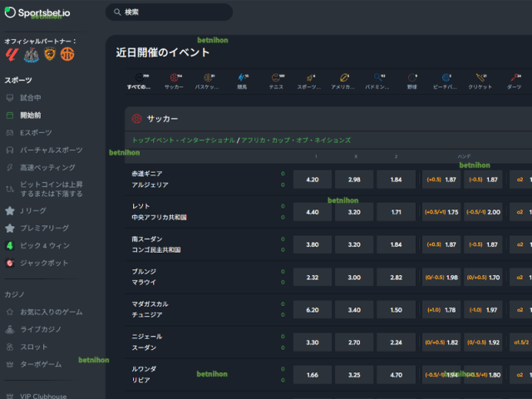Image resolution: width=532 pixels, height=399 pixels.
Task: Open LaLiga partner logo
Action: [x=12, y=54]
